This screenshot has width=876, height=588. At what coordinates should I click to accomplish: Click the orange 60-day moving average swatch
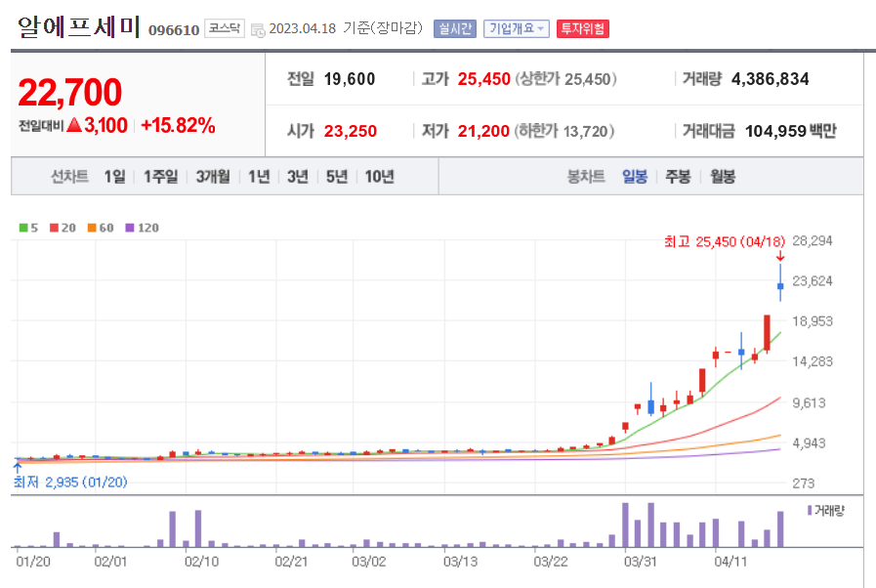point(92,228)
